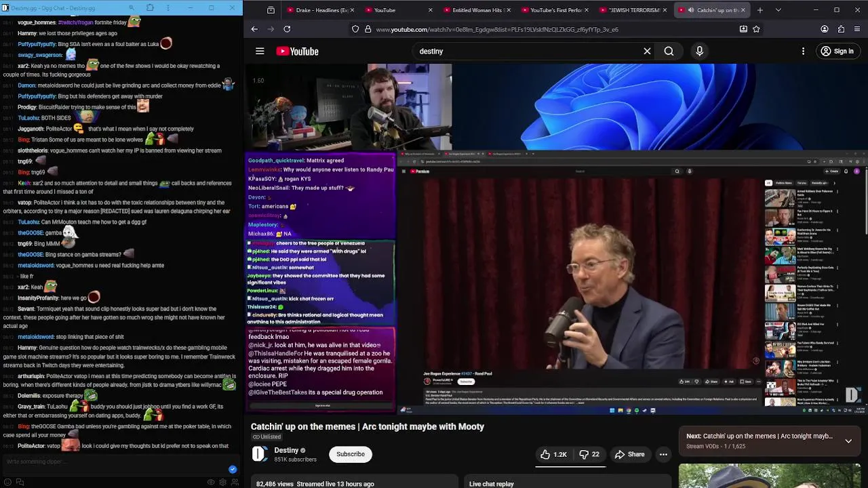
Task: Open the tab list dropdown chevron
Action: tap(778, 10)
